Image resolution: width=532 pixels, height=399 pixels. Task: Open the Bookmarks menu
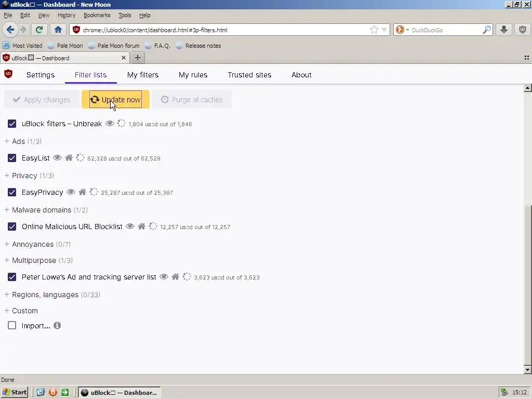pyautogui.click(x=97, y=15)
